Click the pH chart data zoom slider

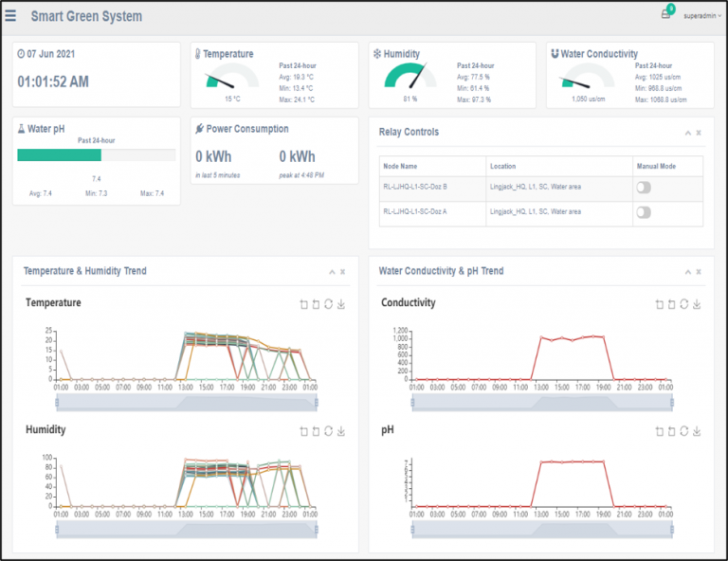(542, 530)
